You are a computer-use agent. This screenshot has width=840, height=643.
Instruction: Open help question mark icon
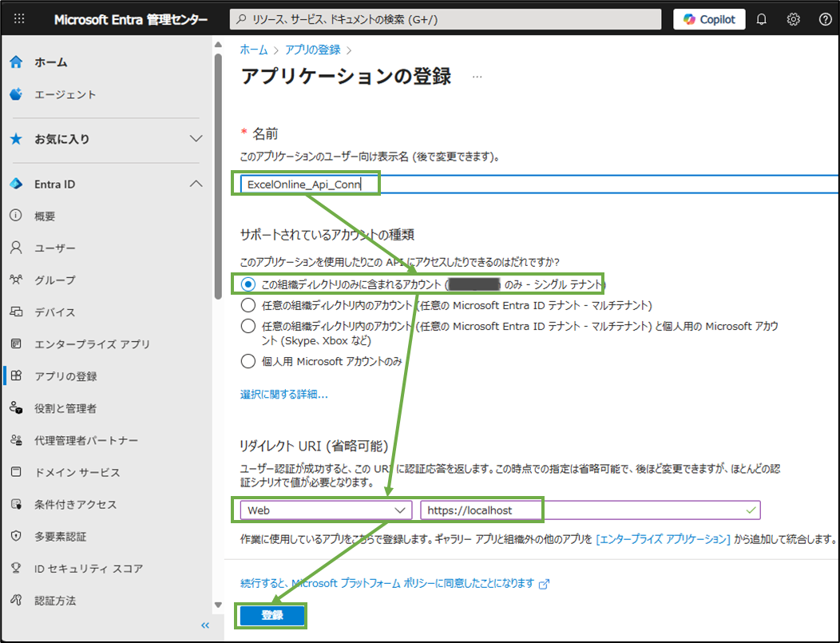(826, 19)
